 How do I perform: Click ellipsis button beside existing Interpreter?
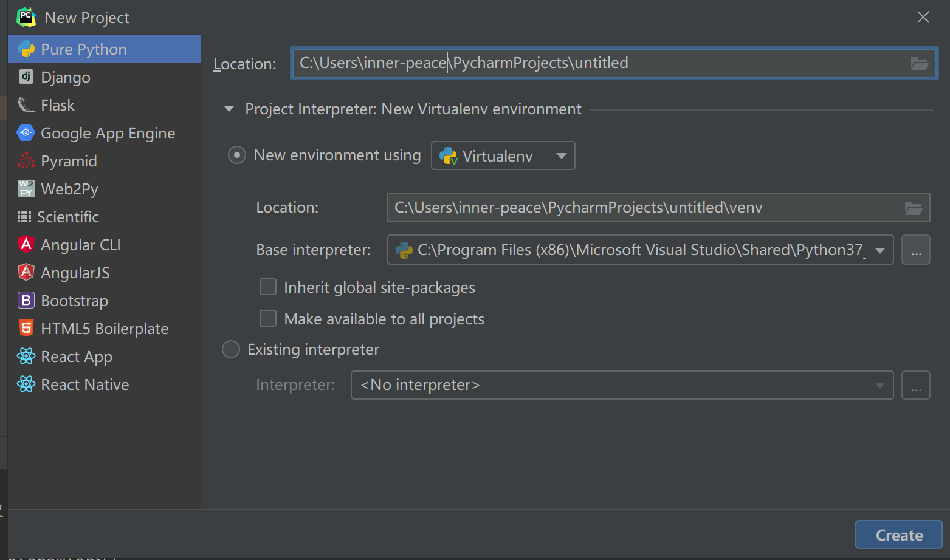tap(916, 385)
